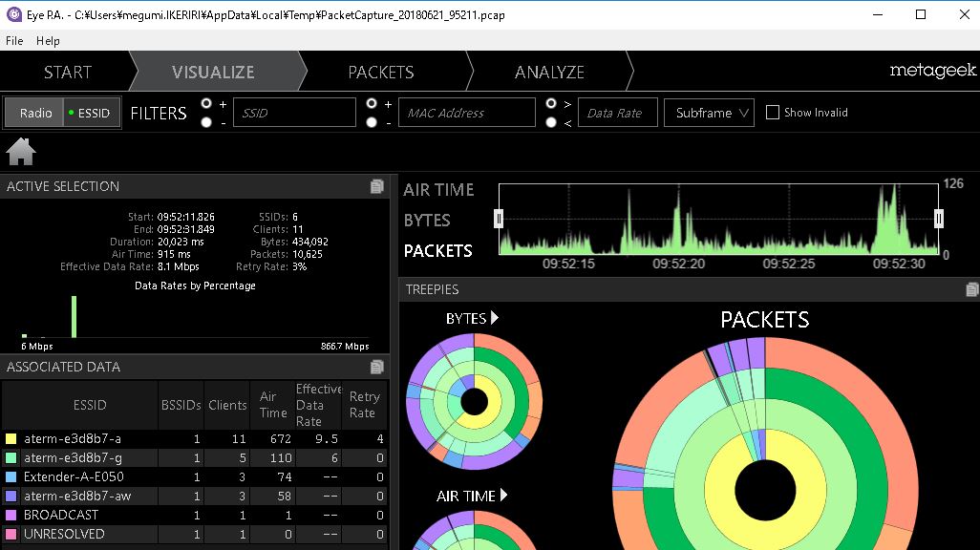Sort table by Retry Rate column header
This screenshot has height=550, width=980.
(364, 405)
